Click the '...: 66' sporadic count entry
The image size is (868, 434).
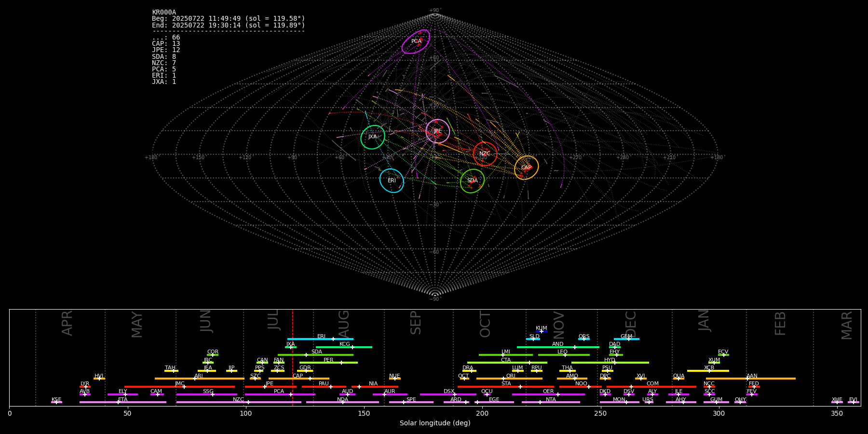click(x=166, y=38)
